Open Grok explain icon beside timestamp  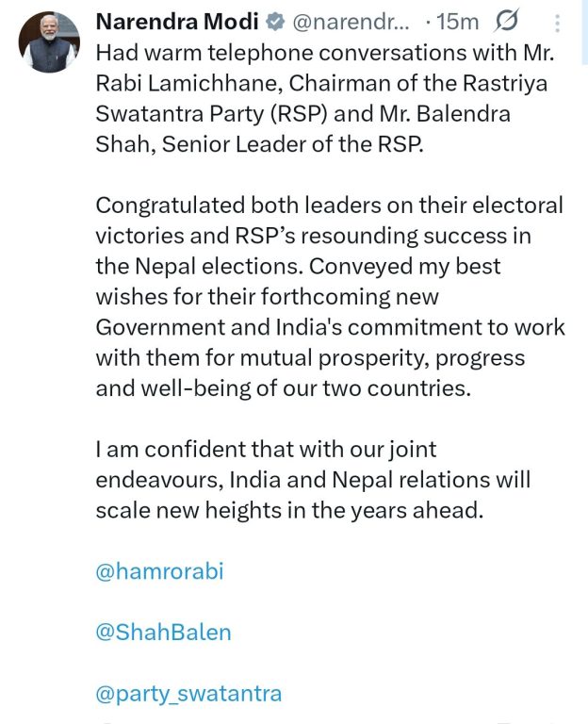pyautogui.click(x=508, y=20)
